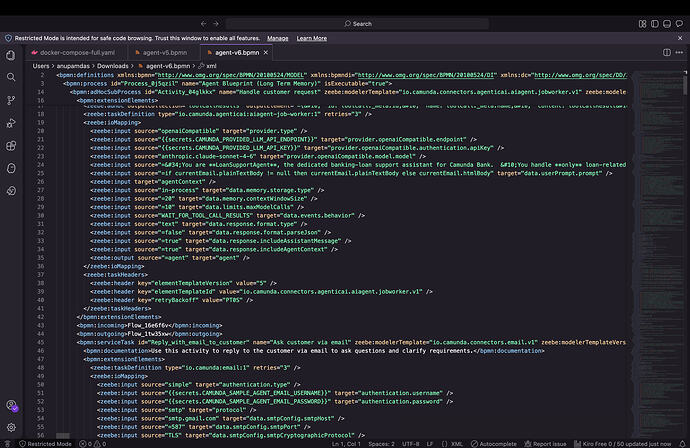
Task: Open the Search view in the activity bar
Action: 11,77
